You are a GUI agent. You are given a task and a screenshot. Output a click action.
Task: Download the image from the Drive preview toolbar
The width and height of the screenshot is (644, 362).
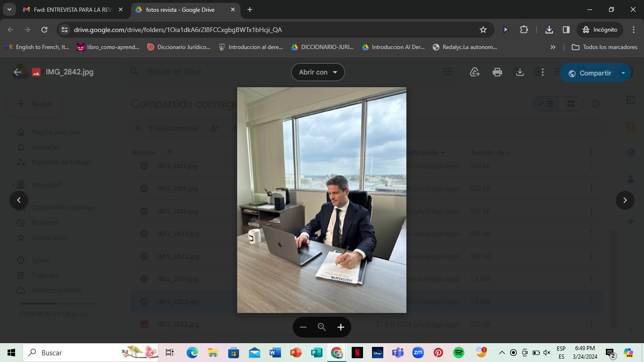tap(520, 72)
